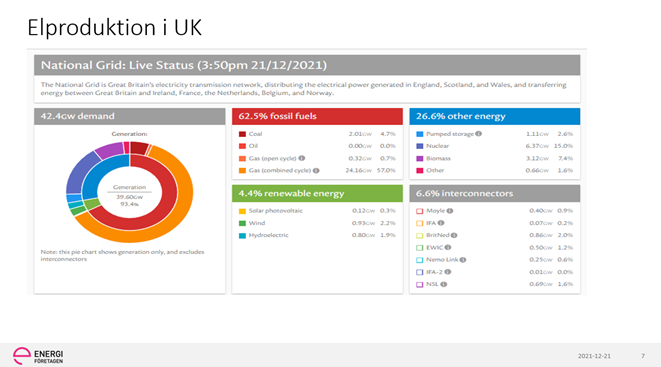
Task: Click the info icon beside Gas (combined cycle)
Action: coord(316,171)
